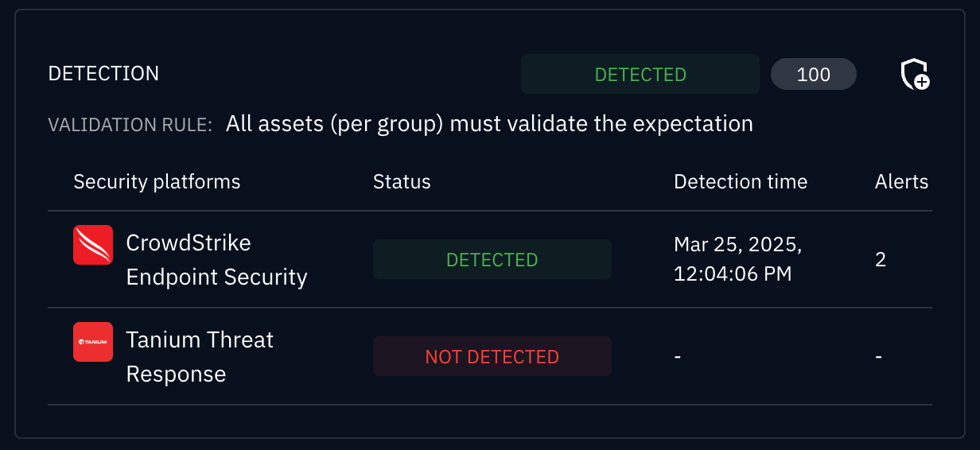Click the Alerts column header
The height and width of the screenshot is (450, 980).
pyautogui.click(x=901, y=181)
